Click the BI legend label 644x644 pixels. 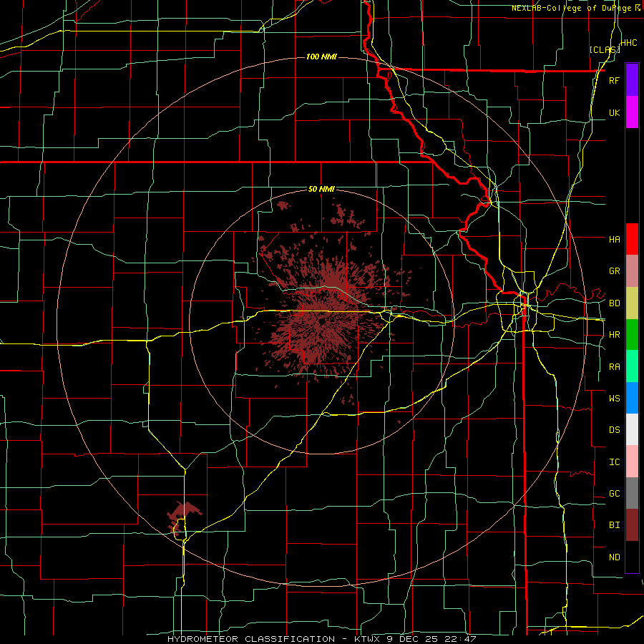coord(614,525)
